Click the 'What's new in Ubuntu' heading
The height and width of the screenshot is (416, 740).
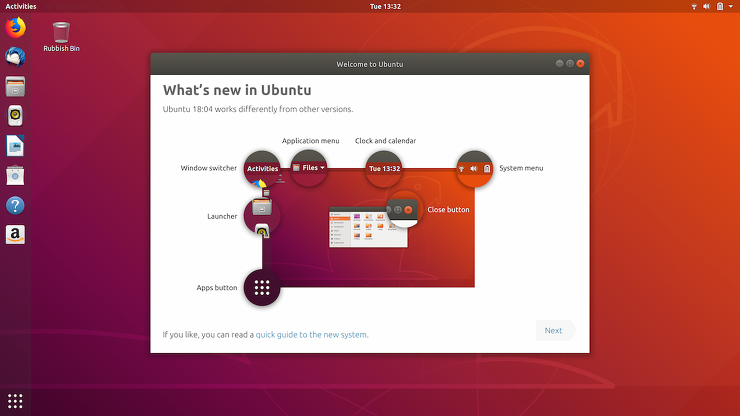237,90
